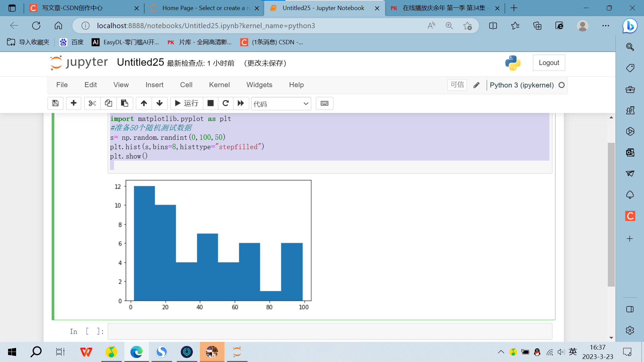Toggle the Edge sidebar panel visibility
644x362 pixels.
pos(630,309)
